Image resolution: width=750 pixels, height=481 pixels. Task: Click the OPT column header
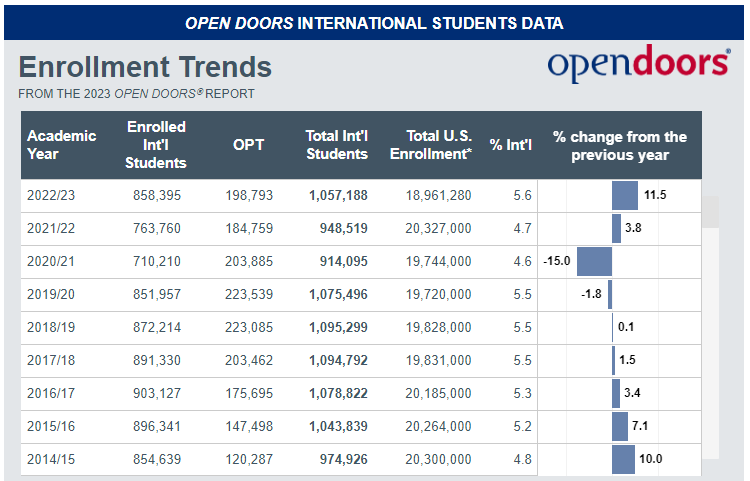tap(248, 145)
